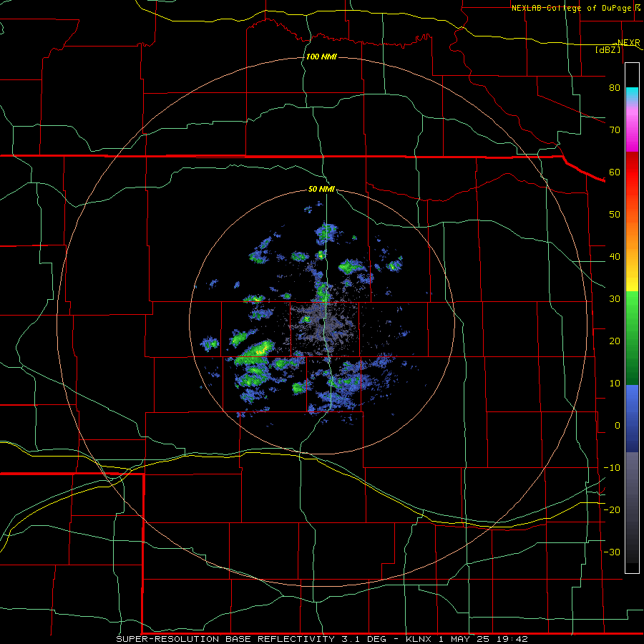The height and width of the screenshot is (644, 644).
Task: Click the cyan top segment of the color bar
Action: [632, 94]
